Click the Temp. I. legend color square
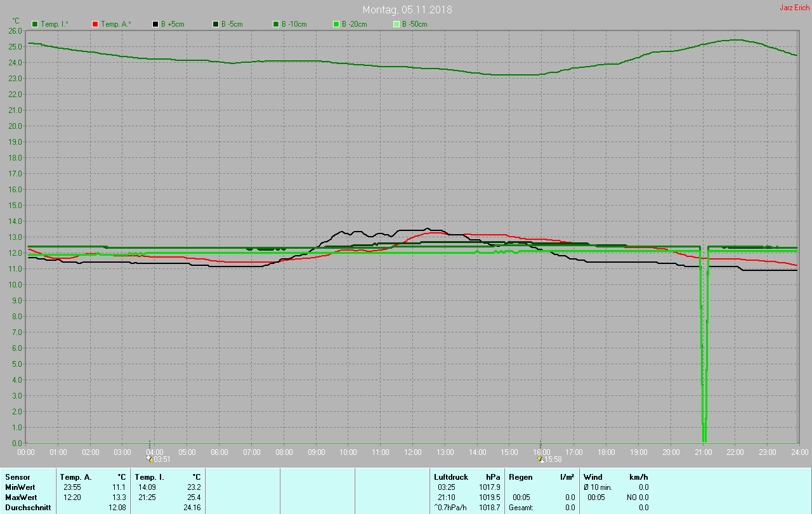 pyautogui.click(x=35, y=24)
